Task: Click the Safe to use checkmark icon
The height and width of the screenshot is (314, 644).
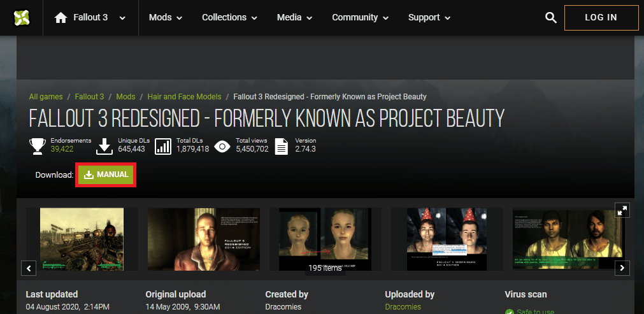Action: coord(510,311)
